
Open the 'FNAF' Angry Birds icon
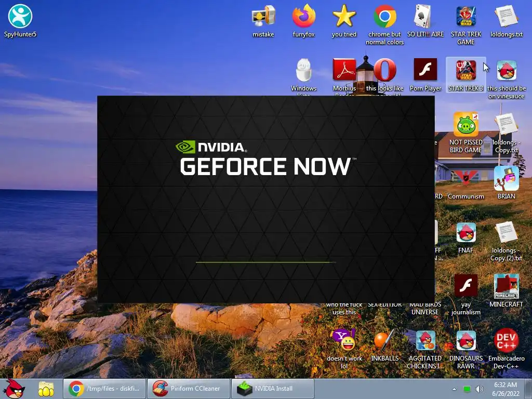(x=466, y=237)
